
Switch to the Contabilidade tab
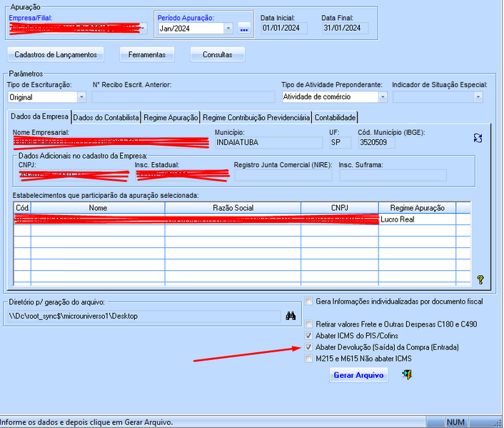coord(335,118)
